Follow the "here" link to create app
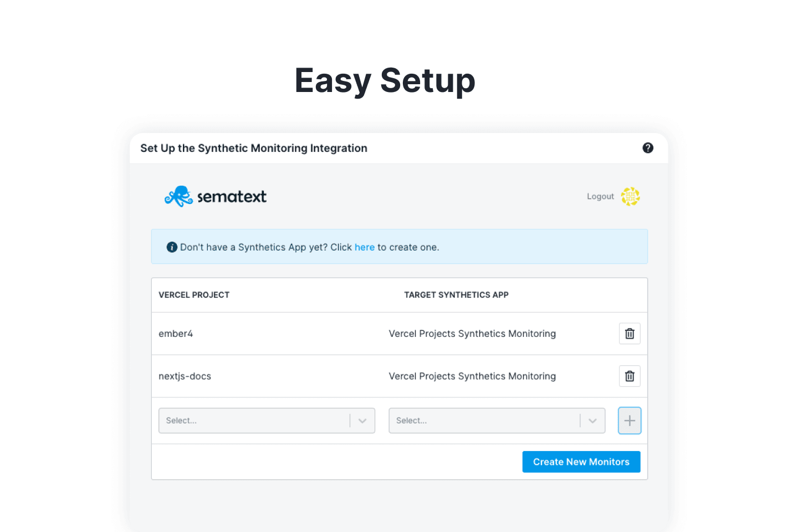This screenshot has width=798, height=532. [364, 247]
